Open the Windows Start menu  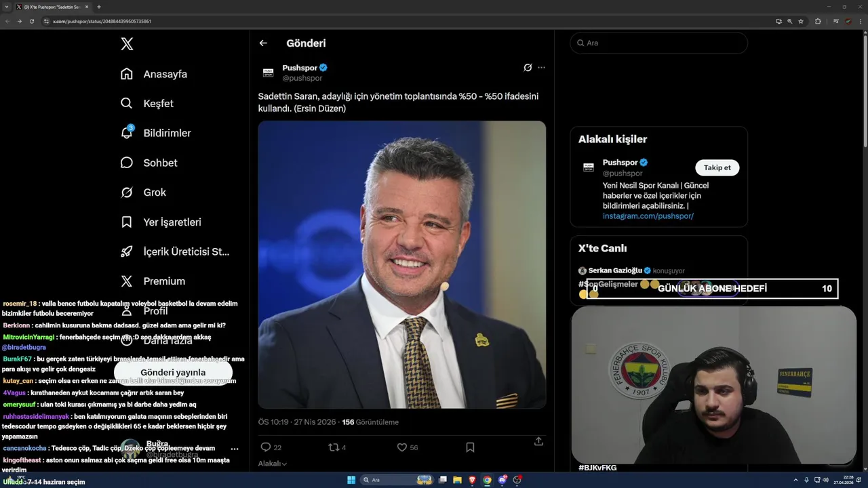[x=351, y=480]
